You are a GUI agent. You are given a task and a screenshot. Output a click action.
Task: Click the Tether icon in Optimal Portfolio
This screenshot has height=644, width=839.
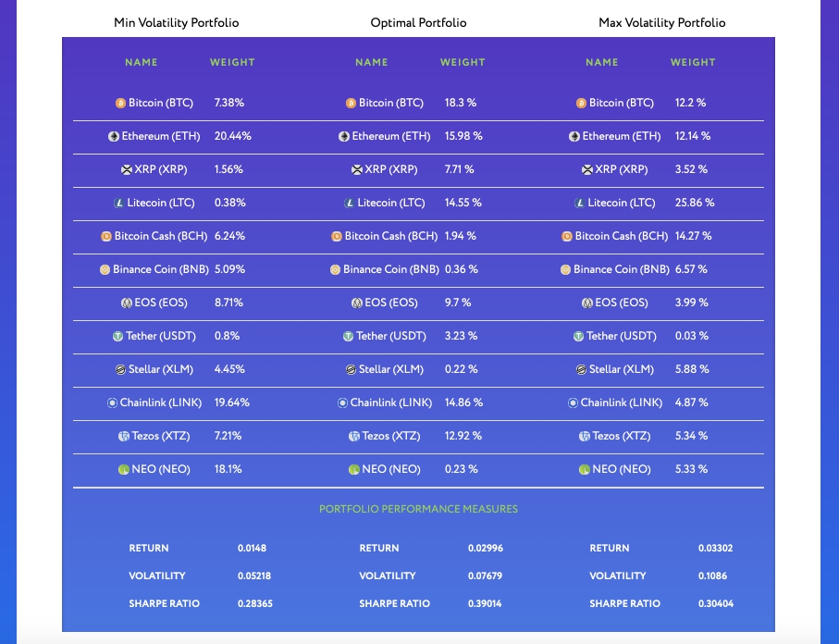tap(349, 336)
